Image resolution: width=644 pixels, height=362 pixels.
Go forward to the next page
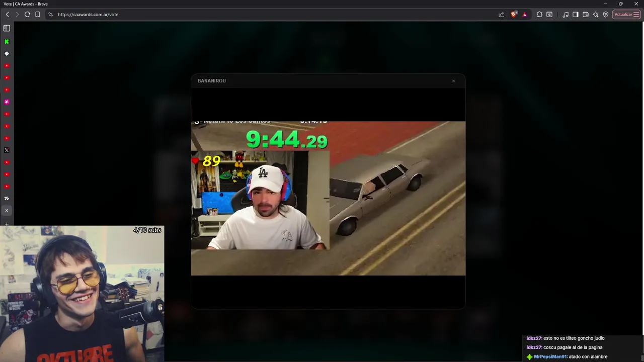tap(17, 15)
